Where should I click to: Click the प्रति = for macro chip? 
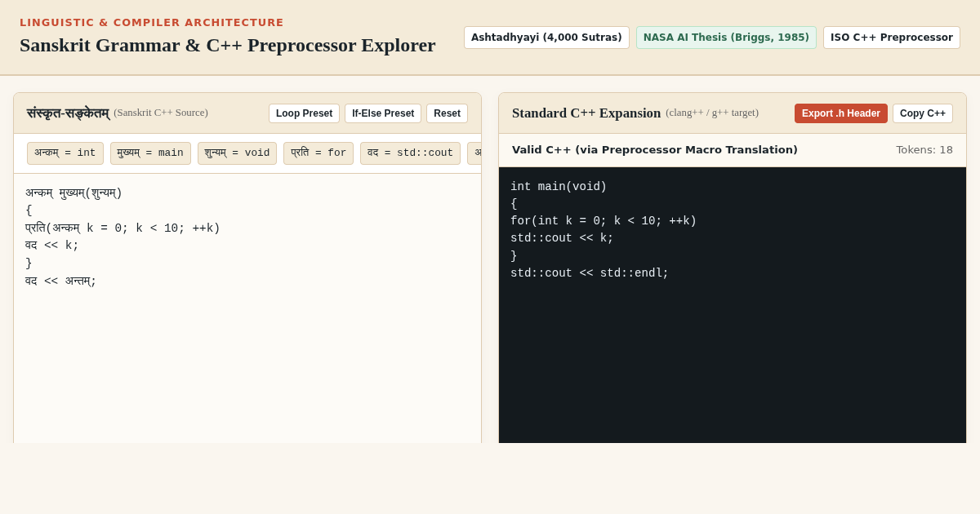click(x=318, y=153)
